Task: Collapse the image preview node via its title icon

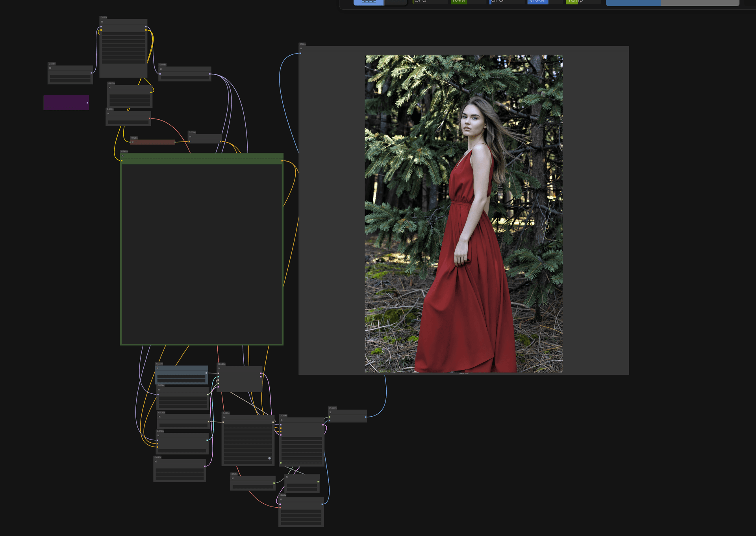Action: pos(301,48)
